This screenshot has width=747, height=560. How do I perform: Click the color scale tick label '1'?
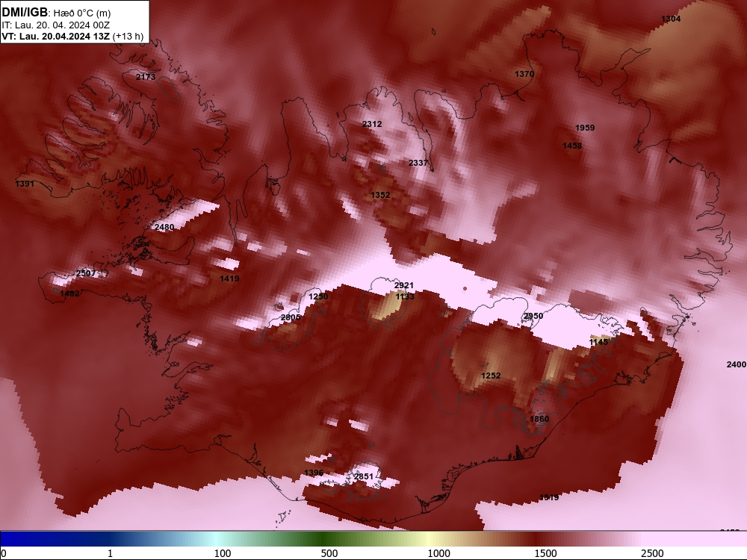(x=110, y=553)
